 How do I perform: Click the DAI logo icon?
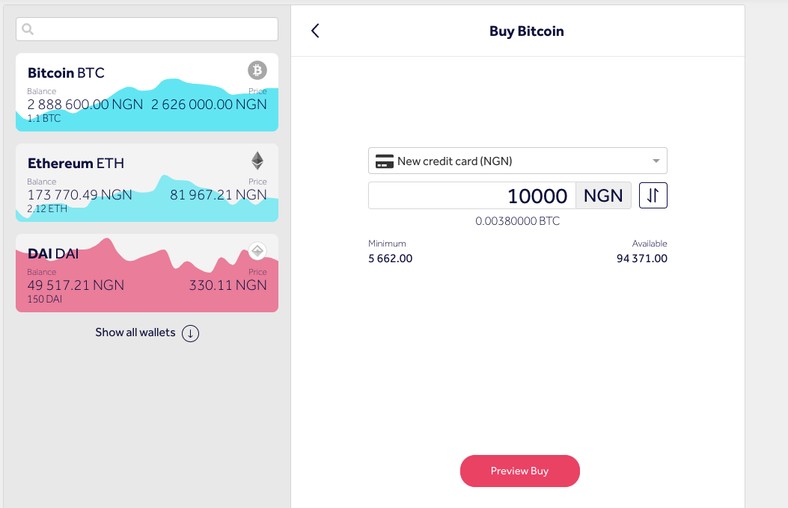click(257, 251)
